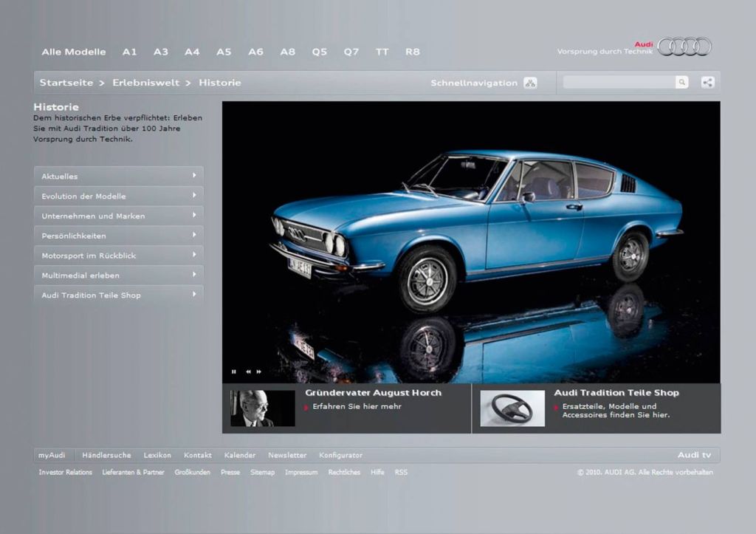Open Händlersuche footer link
The width and height of the screenshot is (756, 534).
coord(106,455)
